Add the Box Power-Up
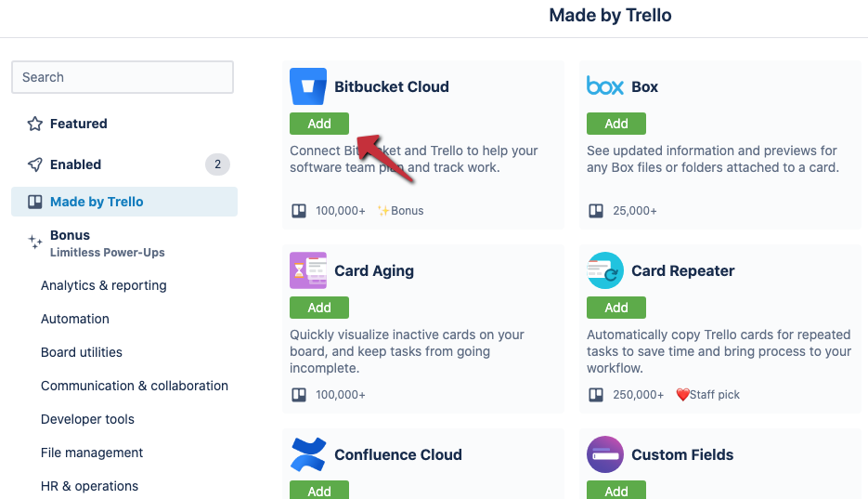 tap(616, 124)
